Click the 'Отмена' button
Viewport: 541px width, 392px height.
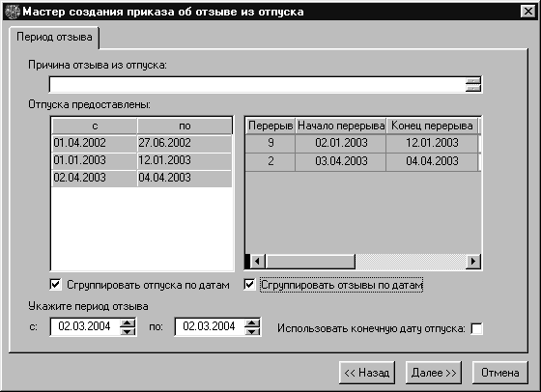tap(500, 373)
